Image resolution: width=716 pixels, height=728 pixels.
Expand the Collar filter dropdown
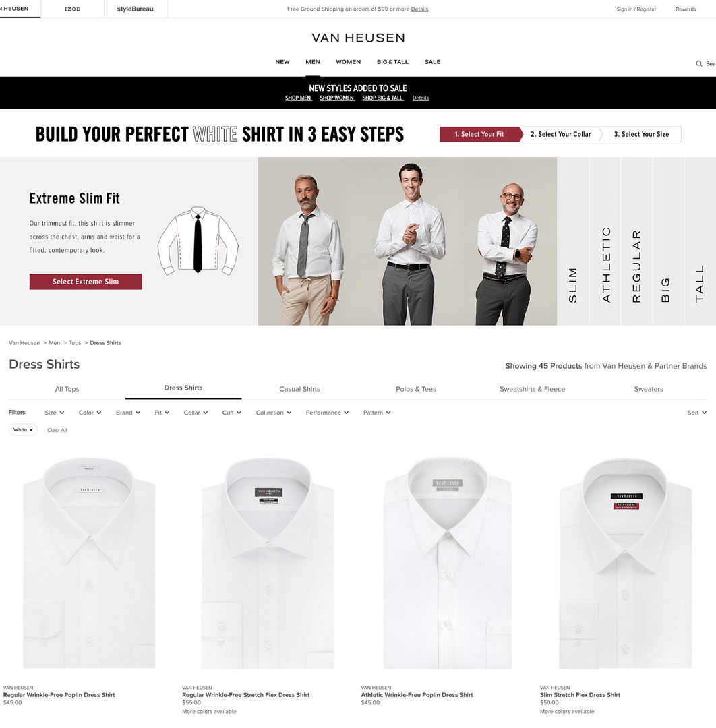click(196, 413)
